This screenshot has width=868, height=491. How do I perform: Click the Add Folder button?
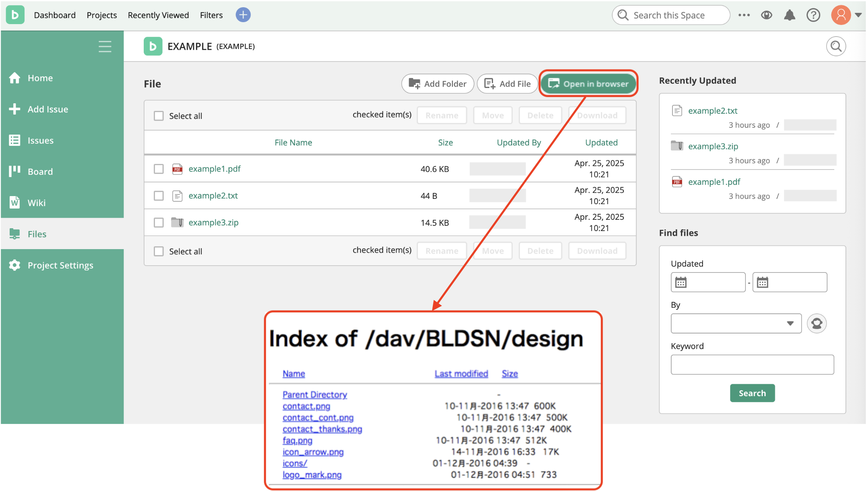438,84
